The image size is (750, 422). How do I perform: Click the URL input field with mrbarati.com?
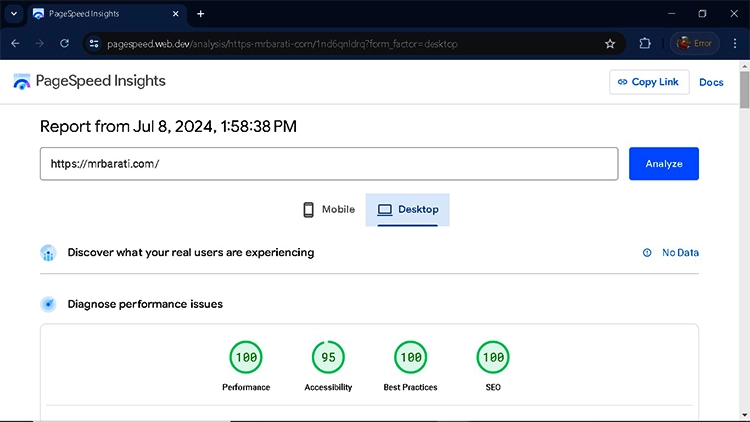pos(328,164)
